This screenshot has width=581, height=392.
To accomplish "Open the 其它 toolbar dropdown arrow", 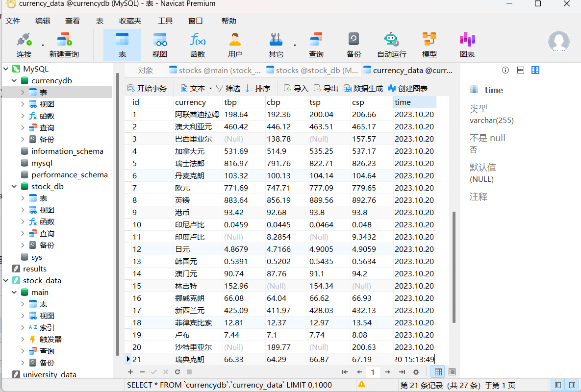I will (x=295, y=45).
